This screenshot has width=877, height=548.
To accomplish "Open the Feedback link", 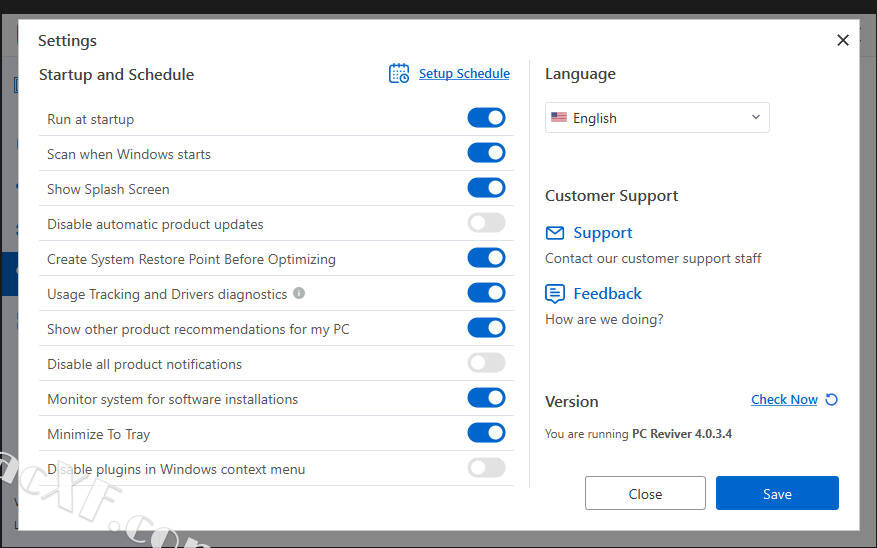I will click(607, 294).
